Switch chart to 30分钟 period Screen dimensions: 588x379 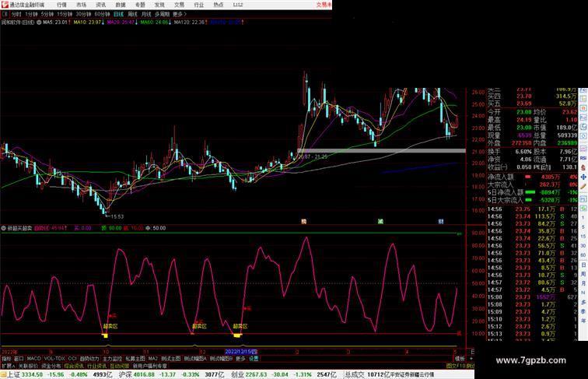pyautogui.click(x=83, y=14)
